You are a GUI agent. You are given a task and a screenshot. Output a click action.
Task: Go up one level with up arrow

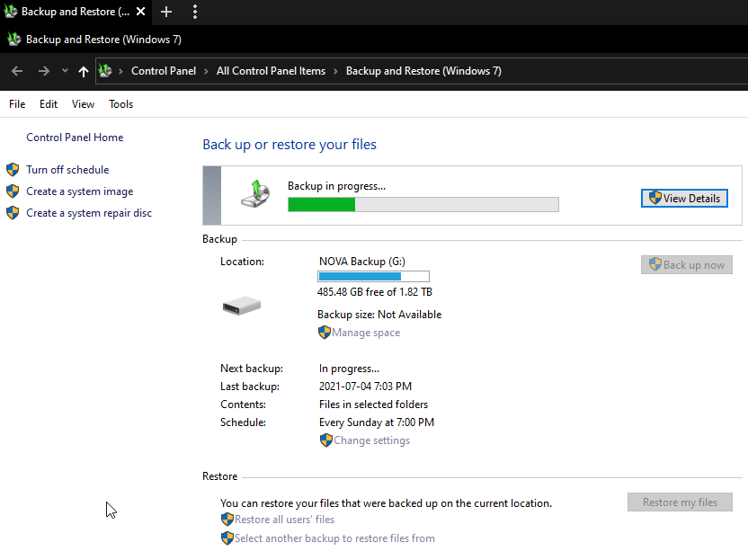pos(84,72)
